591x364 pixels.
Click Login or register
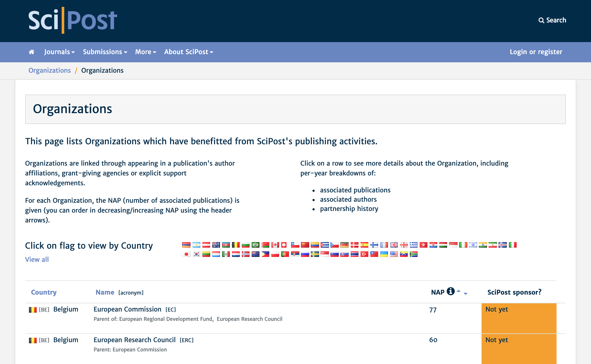[536, 52]
